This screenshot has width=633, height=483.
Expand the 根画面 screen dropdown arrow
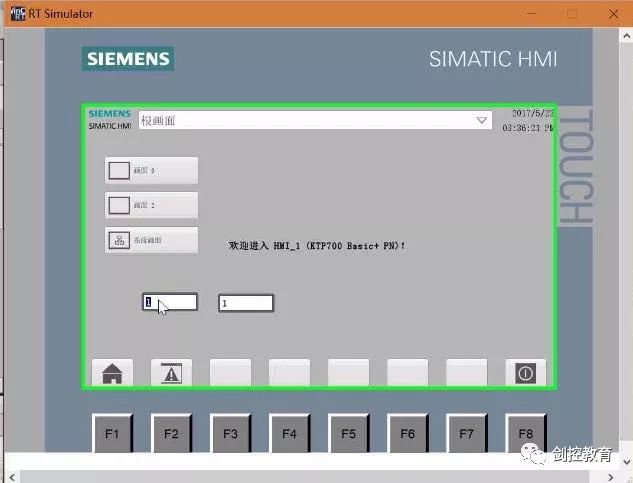tap(481, 120)
